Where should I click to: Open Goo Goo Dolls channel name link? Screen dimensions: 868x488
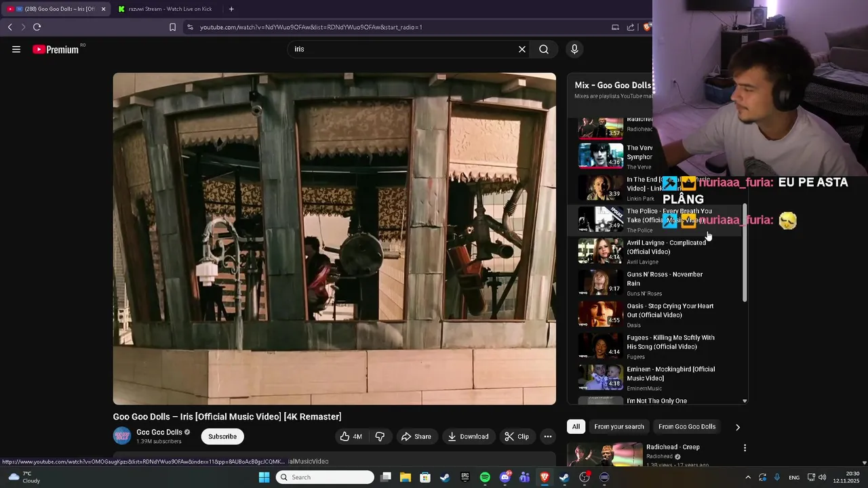click(159, 432)
